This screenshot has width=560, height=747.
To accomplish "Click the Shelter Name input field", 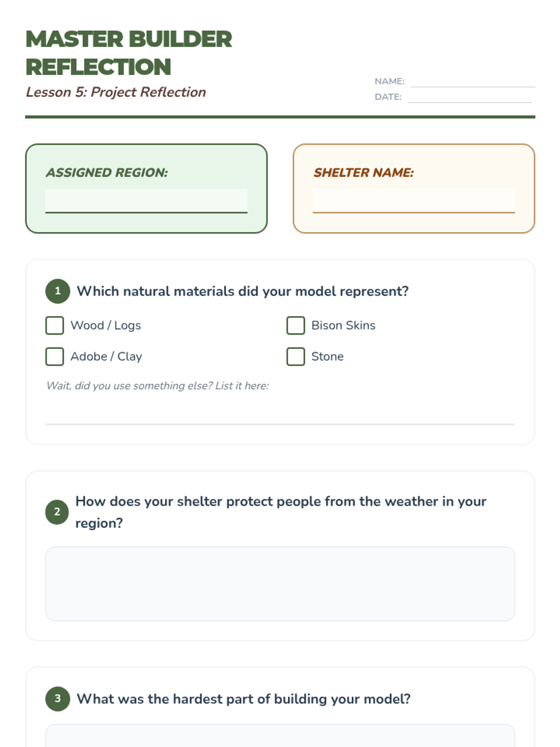I will point(413,201).
